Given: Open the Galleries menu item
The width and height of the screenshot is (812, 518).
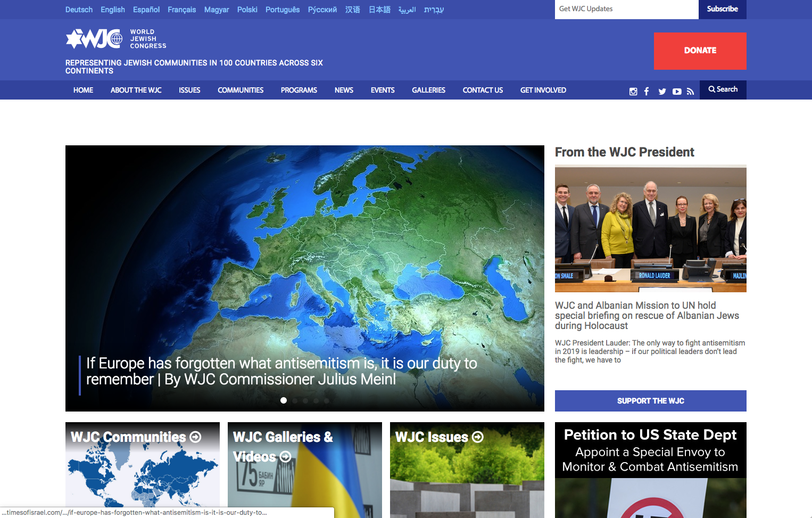Looking at the screenshot, I should point(428,90).
